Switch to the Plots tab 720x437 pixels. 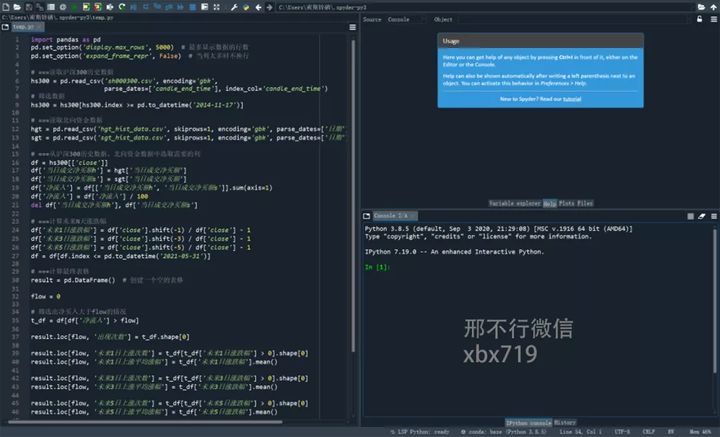click(x=567, y=203)
